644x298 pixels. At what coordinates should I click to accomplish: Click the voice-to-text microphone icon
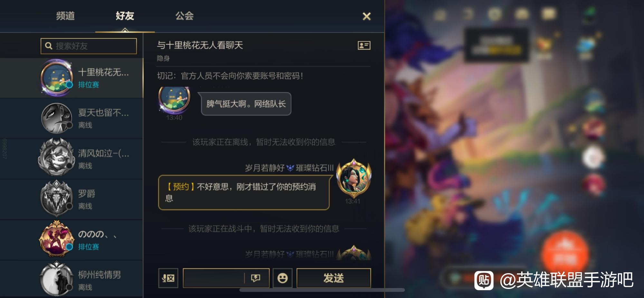168,278
